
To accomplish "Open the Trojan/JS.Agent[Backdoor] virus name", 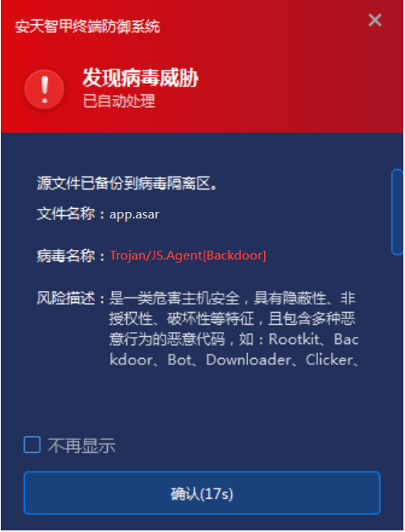I will tap(188, 256).
